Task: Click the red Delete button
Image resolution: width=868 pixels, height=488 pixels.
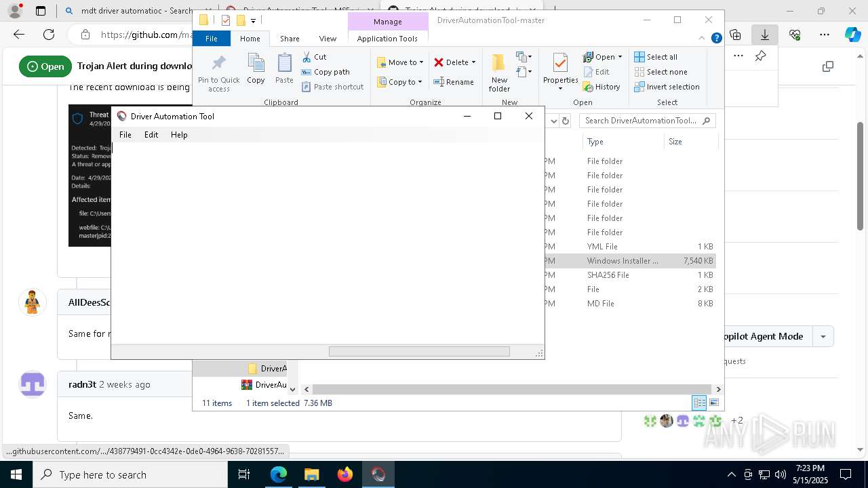Action: tap(451, 62)
